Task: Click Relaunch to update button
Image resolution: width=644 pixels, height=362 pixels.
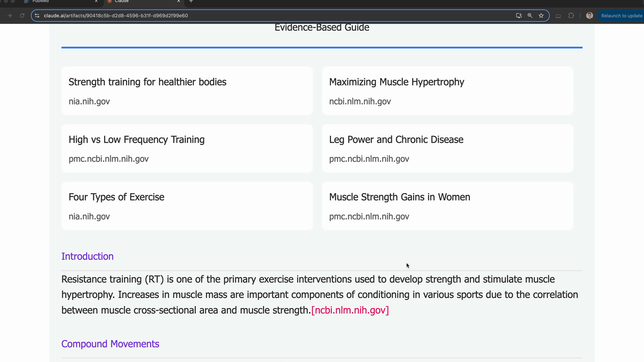Action: [x=621, y=16]
